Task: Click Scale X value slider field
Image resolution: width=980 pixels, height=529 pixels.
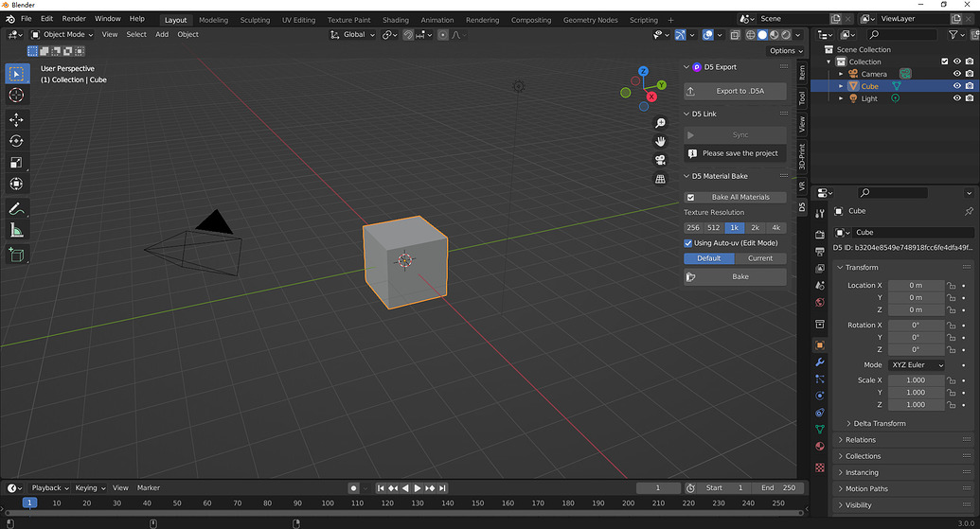Action: (x=916, y=380)
